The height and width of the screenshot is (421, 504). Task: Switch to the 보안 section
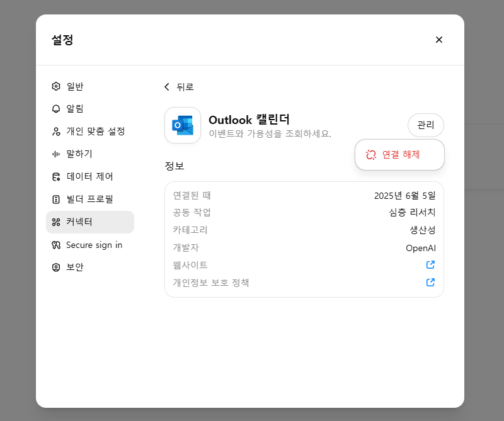[90, 267]
